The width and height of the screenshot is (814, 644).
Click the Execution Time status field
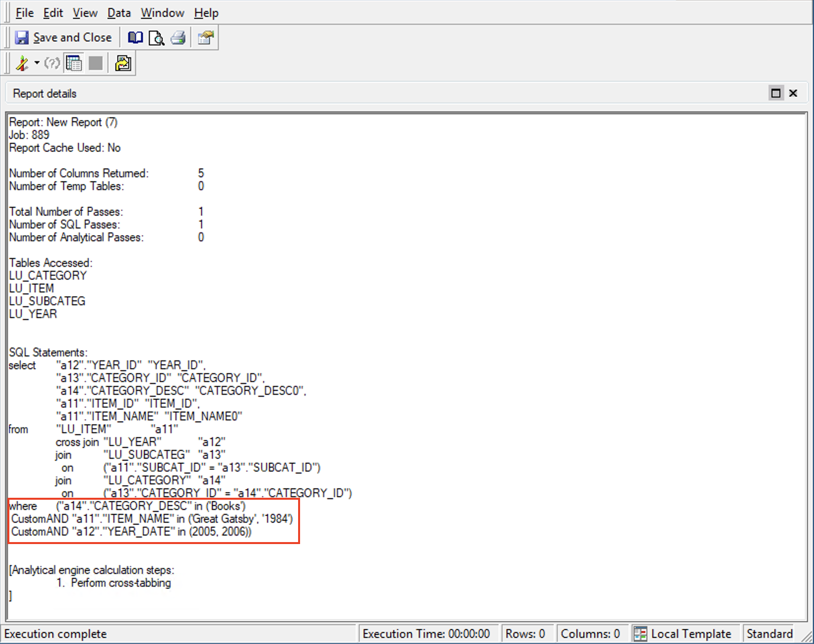pos(428,634)
